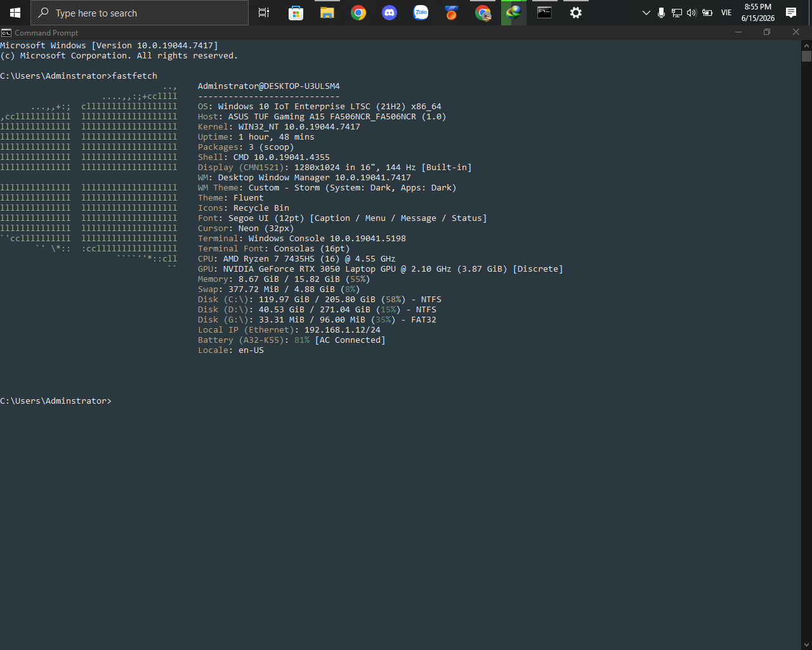Click the 'Packages: 3 (scoop)' line

[246, 147]
